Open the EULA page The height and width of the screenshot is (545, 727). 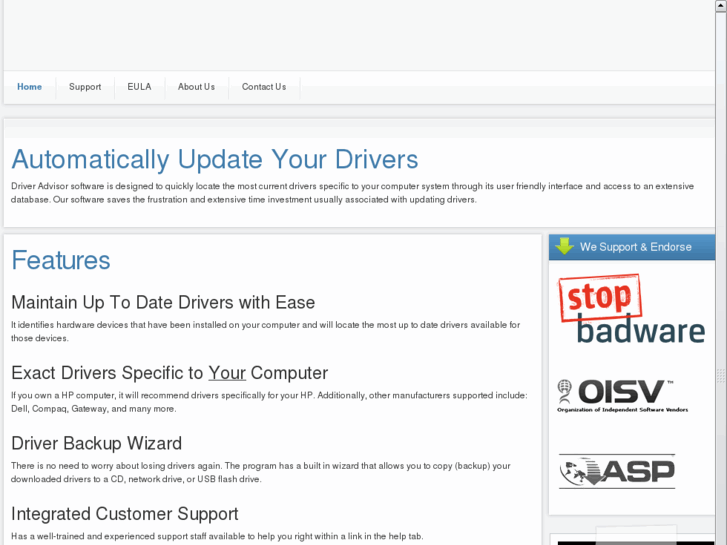coord(139,87)
